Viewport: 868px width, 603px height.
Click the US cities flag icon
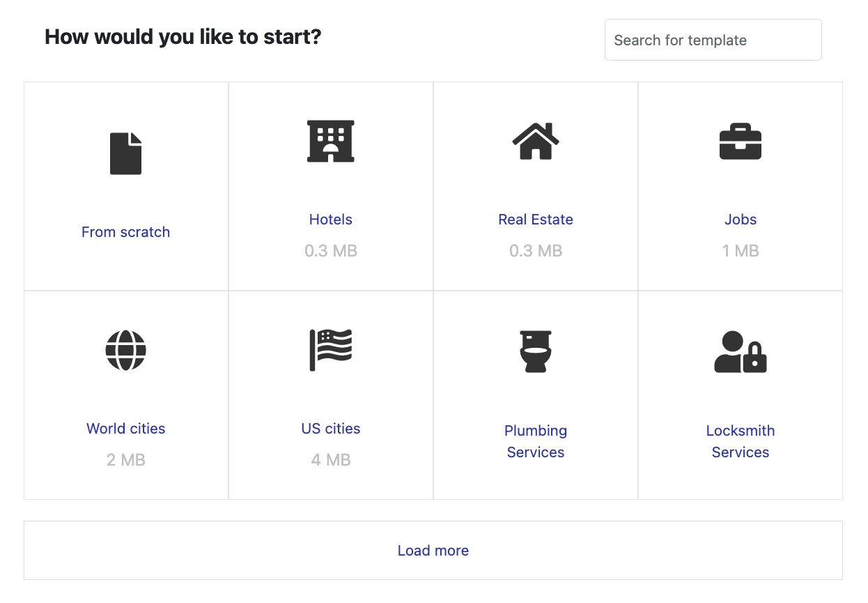331,350
